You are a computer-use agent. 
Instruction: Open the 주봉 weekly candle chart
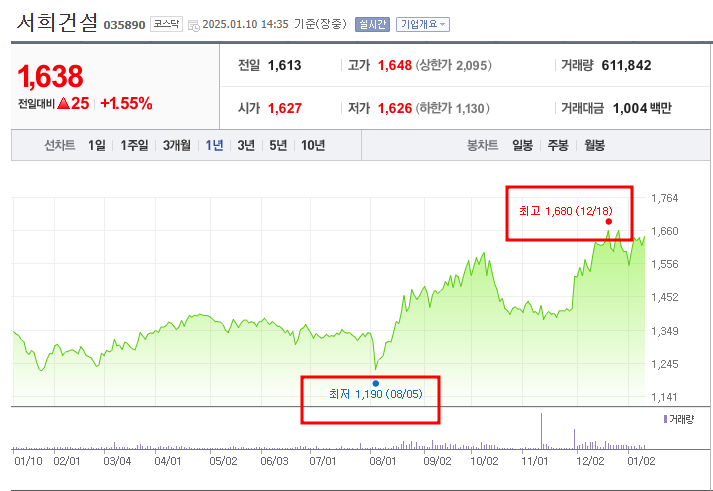coord(558,145)
